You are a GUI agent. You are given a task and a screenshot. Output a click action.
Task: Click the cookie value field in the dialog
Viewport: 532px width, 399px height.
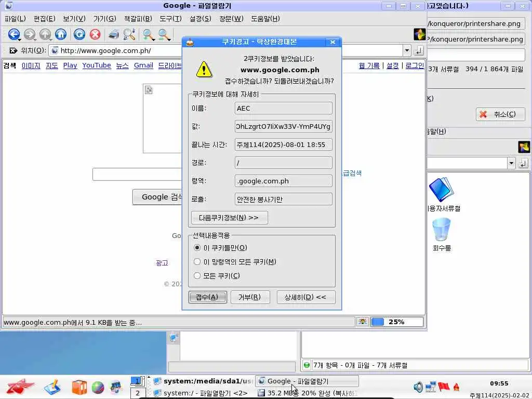point(283,126)
